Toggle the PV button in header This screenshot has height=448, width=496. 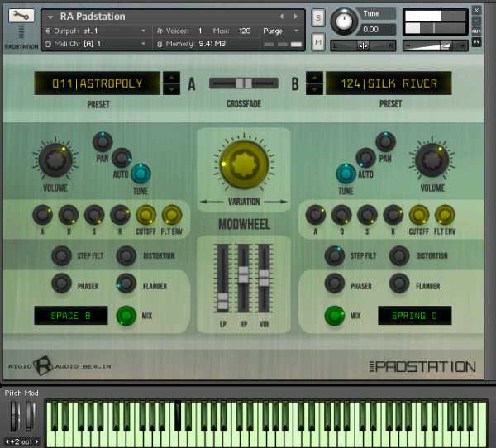click(x=476, y=42)
